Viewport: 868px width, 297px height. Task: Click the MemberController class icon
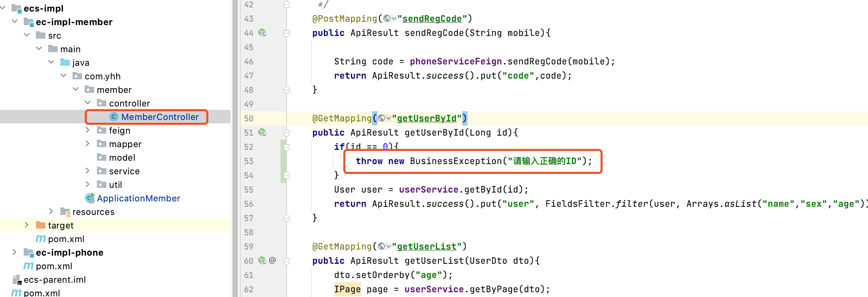coord(113,117)
